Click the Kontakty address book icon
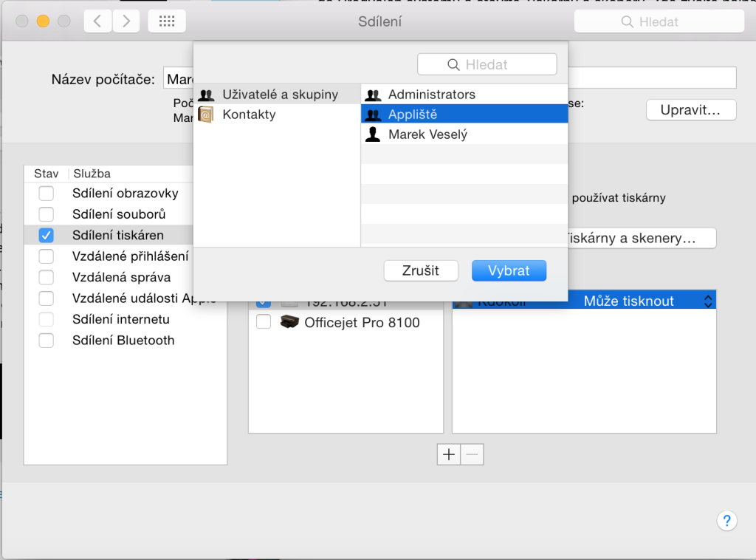The width and height of the screenshot is (756, 560). click(x=206, y=115)
